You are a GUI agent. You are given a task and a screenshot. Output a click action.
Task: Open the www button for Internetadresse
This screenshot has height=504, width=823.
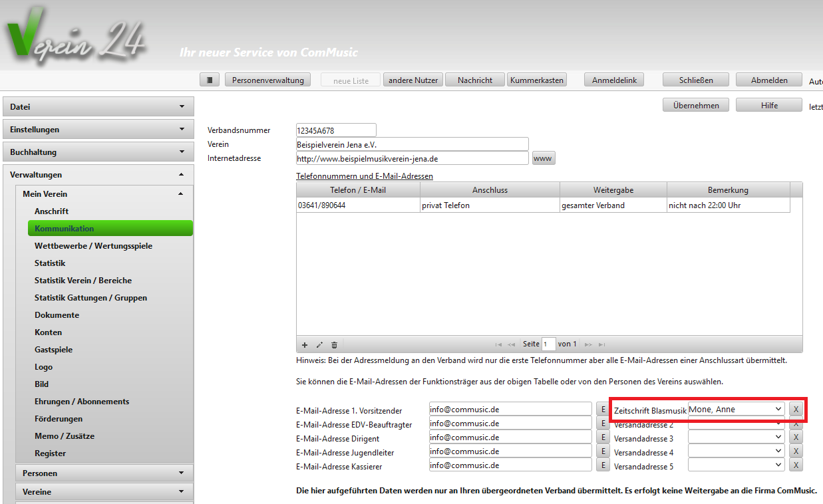coord(543,158)
